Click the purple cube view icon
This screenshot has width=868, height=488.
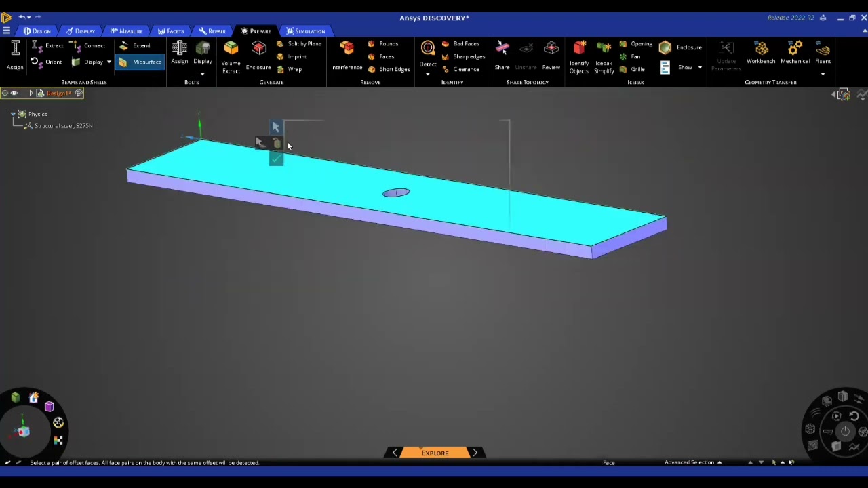(50, 407)
